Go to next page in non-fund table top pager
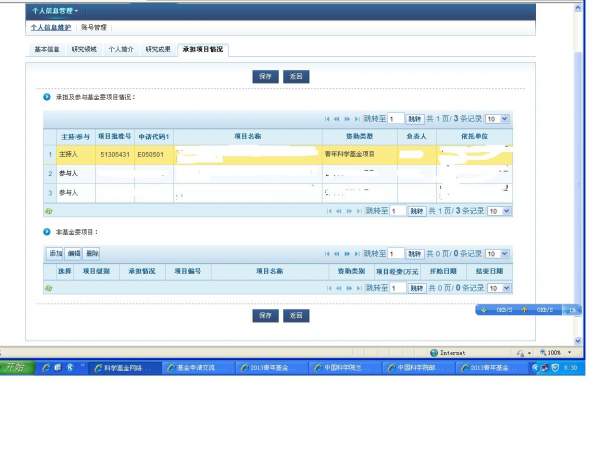Viewport: 600px width, 450px height. coord(347,254)
